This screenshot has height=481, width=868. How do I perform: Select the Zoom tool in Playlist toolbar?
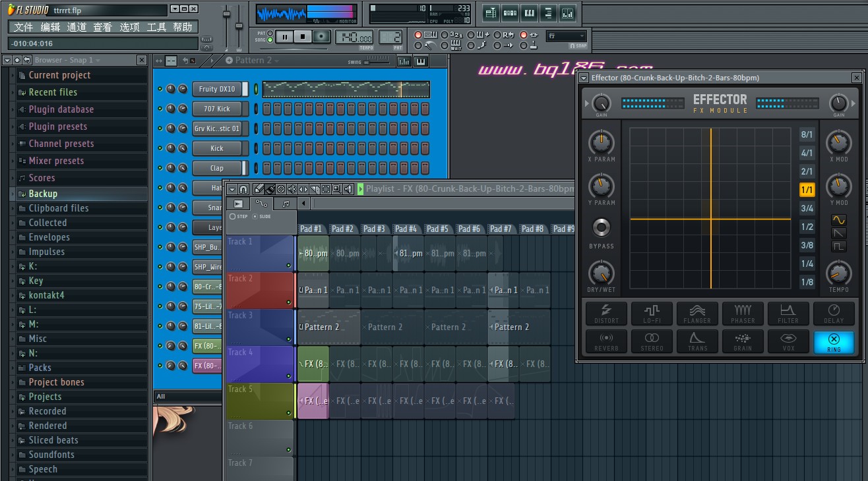click(337, 189)
